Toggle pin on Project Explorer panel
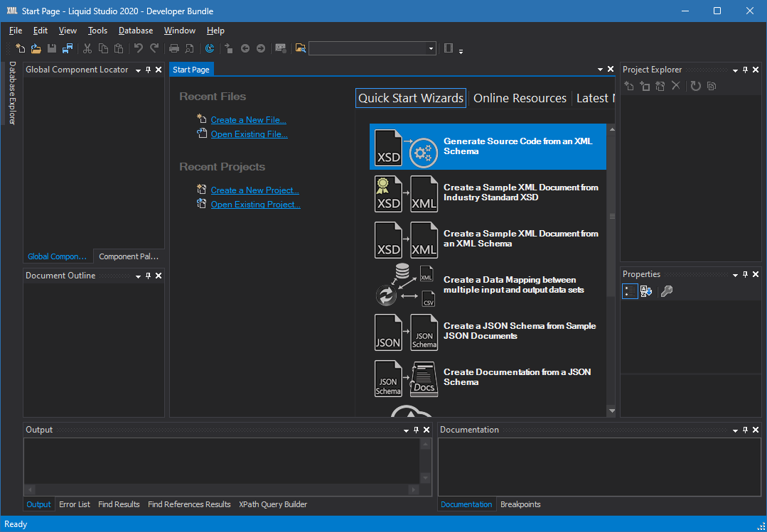The width and height of the screenshot is (767, 532). pyautogui.click(x=746, y=70)
